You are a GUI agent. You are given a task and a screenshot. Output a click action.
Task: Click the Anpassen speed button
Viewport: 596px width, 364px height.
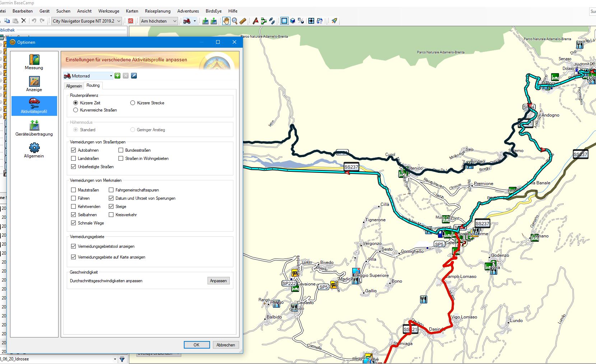click(218, 281)
